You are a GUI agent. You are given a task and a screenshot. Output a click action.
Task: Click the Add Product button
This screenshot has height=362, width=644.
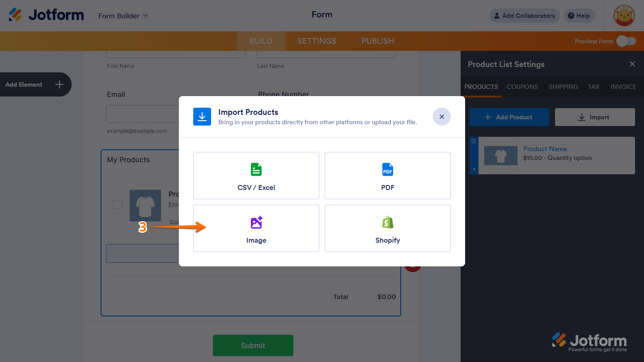[x=509, y=117]
